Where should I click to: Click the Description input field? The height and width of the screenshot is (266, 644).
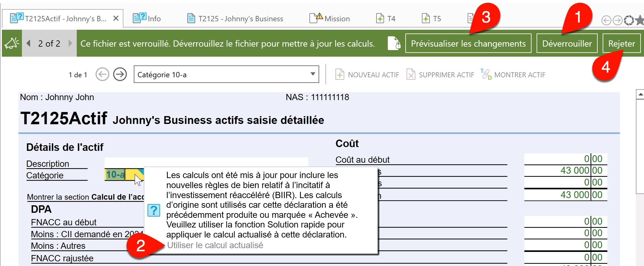[206, 162]
